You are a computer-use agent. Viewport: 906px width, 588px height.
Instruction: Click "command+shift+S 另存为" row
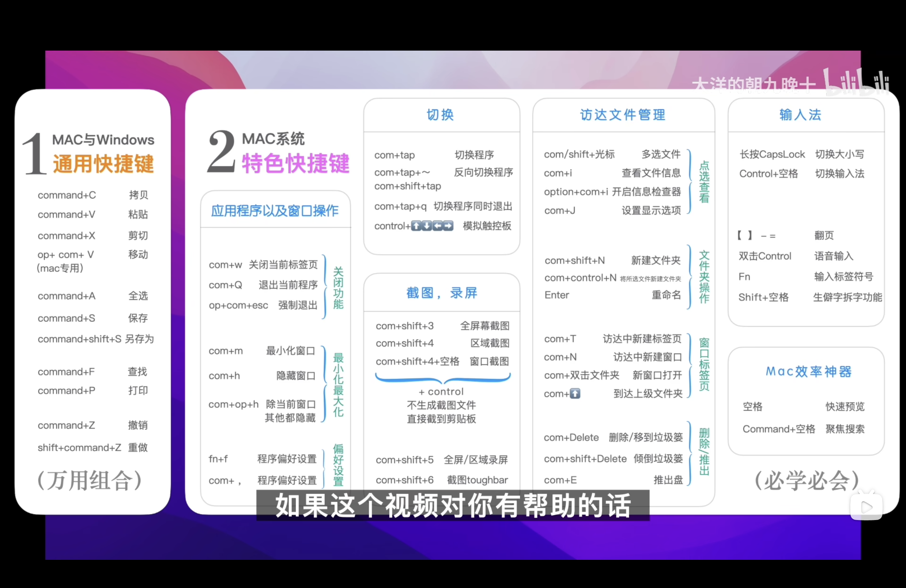[x=96, y=339]
